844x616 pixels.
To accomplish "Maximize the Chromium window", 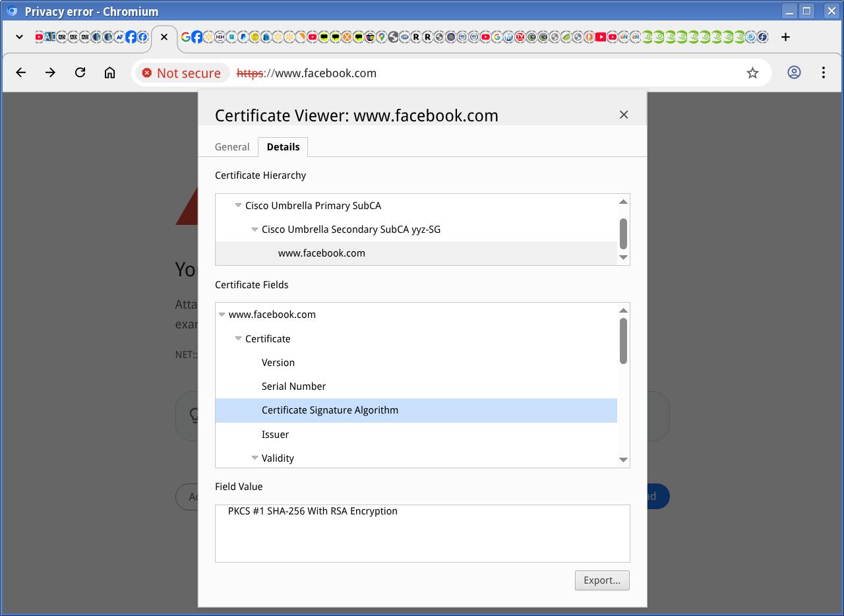I will pyautogui.click(x=807, y=11).
